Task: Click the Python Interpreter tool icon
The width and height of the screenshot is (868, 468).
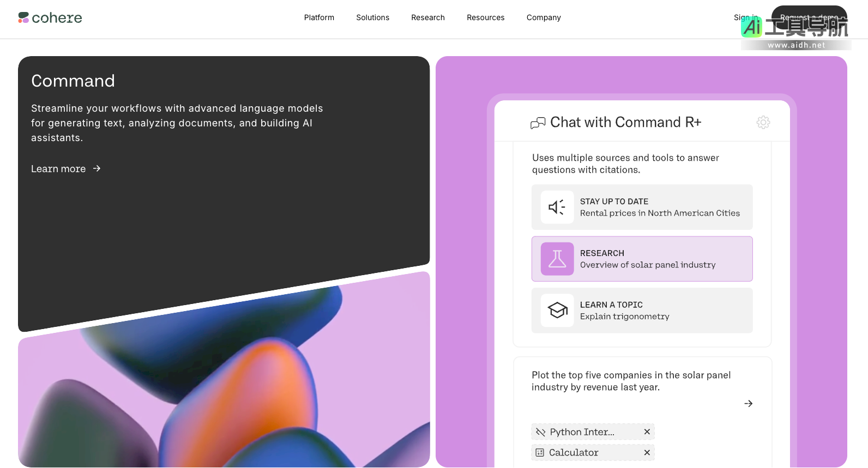Action: coord(540,432)
